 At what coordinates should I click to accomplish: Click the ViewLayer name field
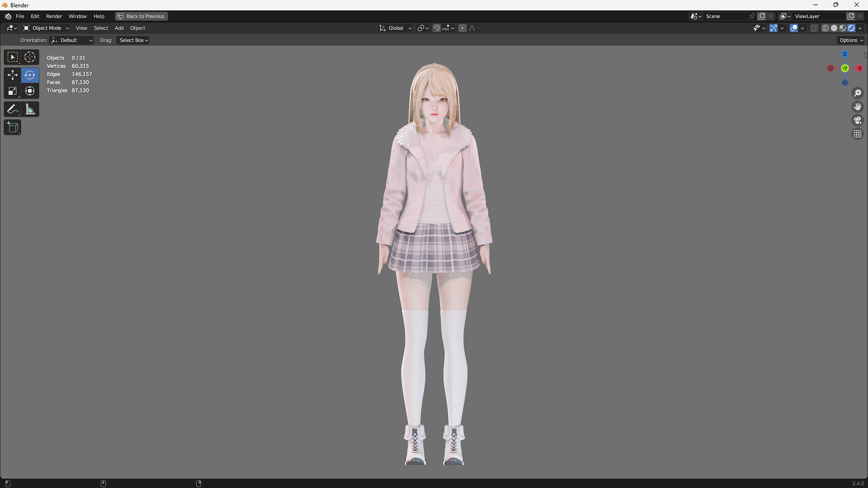click(x=819, y=16)
